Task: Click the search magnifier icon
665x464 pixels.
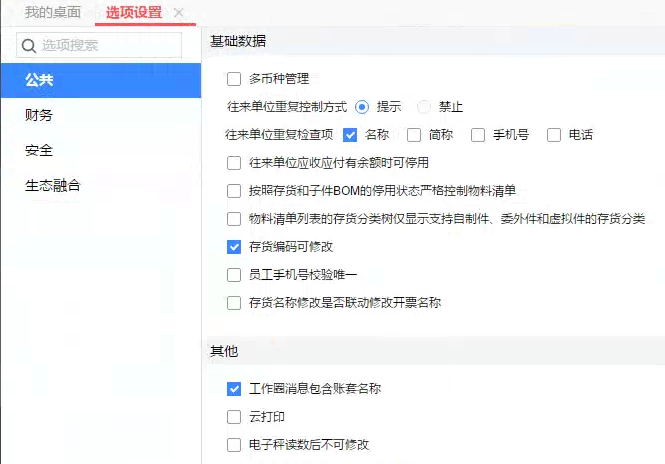Action: point(28,45)
